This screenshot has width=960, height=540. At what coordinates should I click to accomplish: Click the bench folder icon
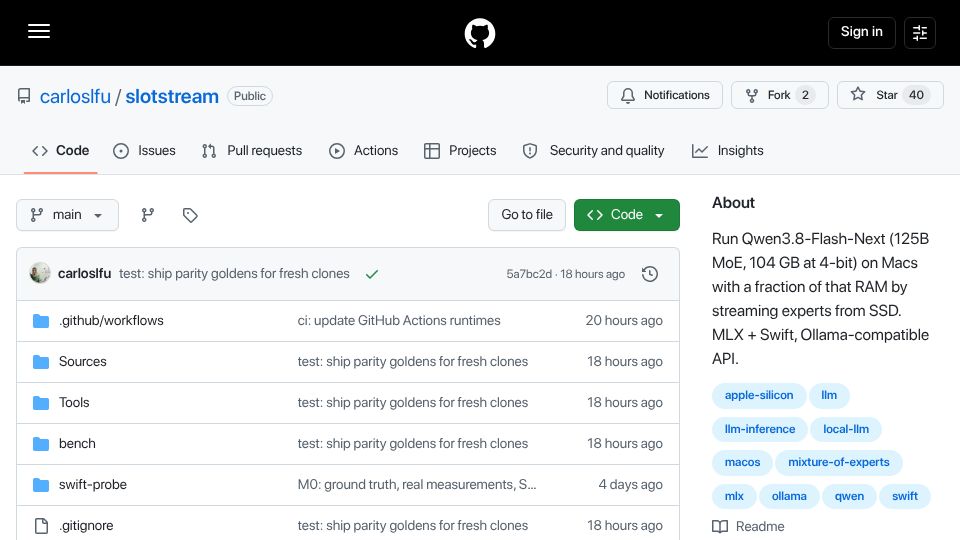click(41, 444)
